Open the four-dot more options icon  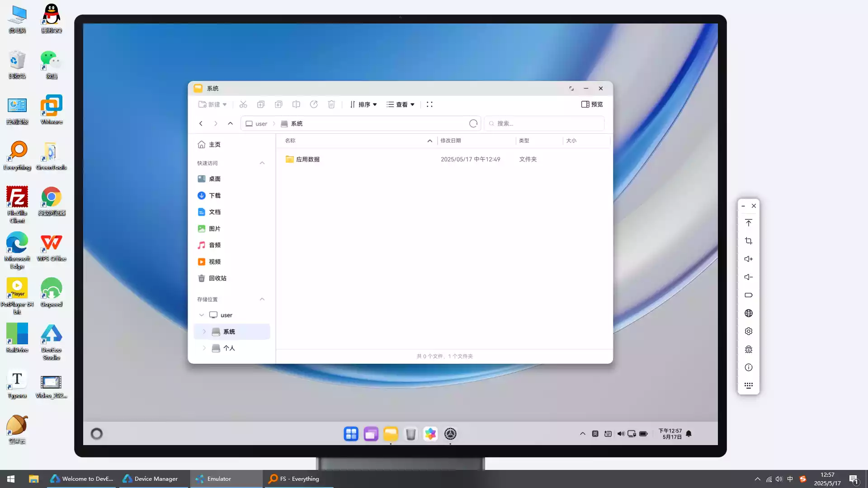(x=429, y=104)
